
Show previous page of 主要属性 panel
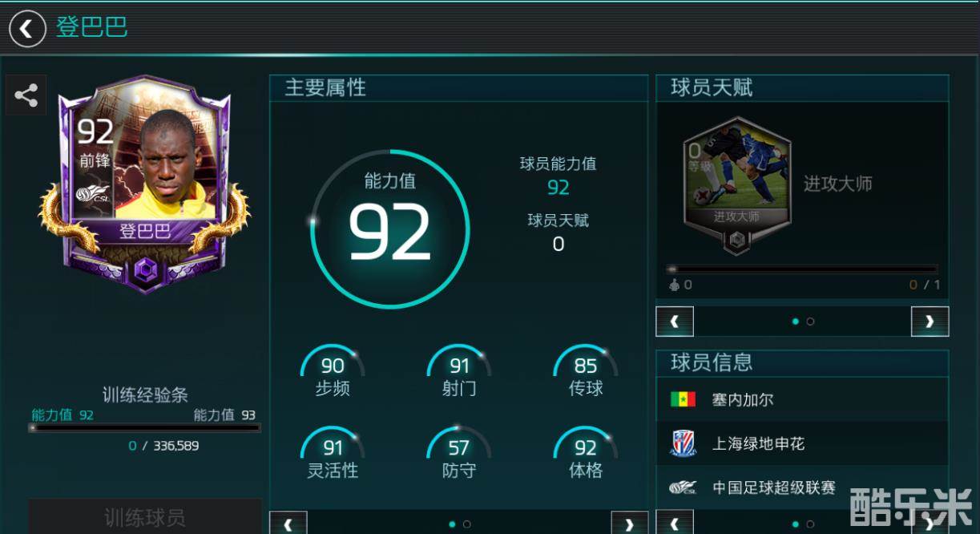[x=288, y=524]
